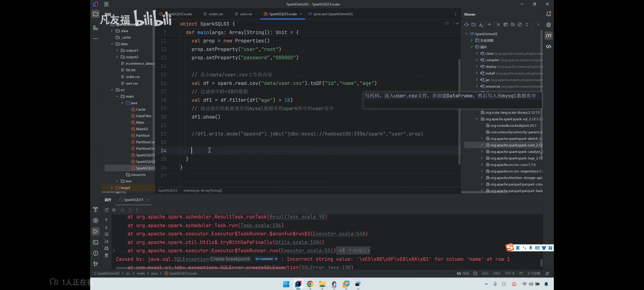Switch to the order.csv tab
The width and height of the screenshot is (644, 290).
click(x=216, y=14)
